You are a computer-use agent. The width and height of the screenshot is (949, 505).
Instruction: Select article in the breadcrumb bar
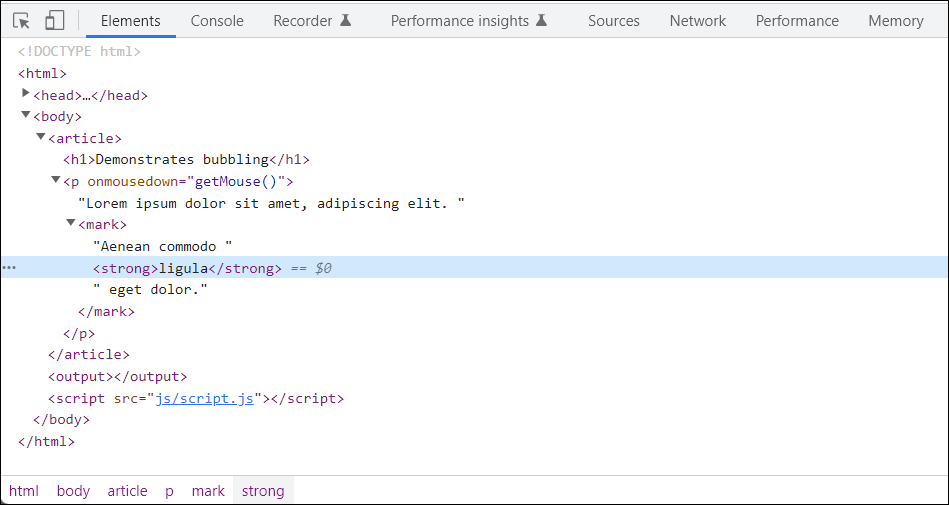pos(127,490)
